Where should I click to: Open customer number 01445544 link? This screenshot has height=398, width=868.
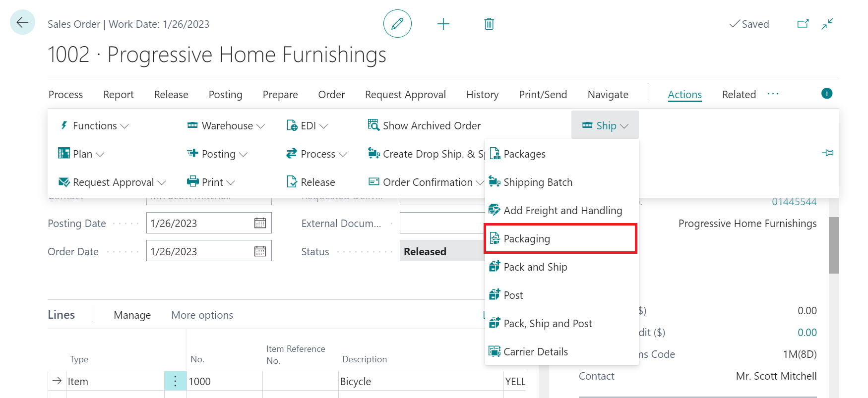click(x=794, y=202)
